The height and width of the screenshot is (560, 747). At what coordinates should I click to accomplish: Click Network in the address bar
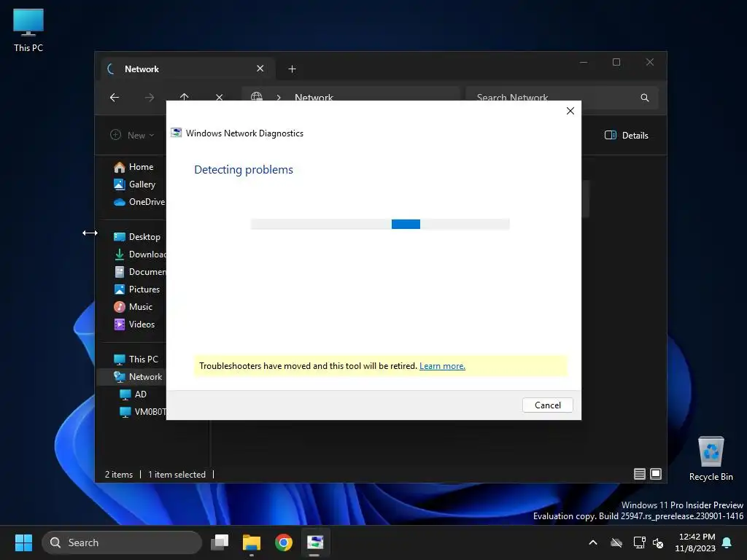[314, 97]
